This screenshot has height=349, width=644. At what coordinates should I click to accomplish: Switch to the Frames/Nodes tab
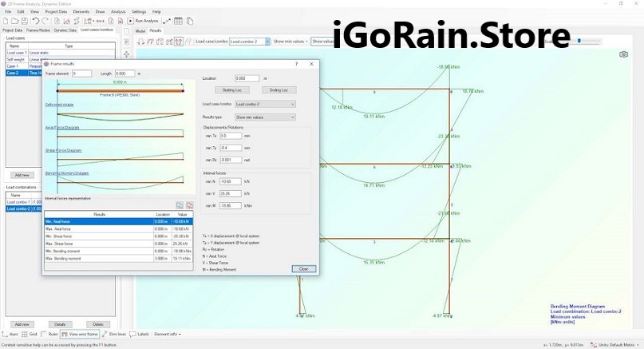38,30
